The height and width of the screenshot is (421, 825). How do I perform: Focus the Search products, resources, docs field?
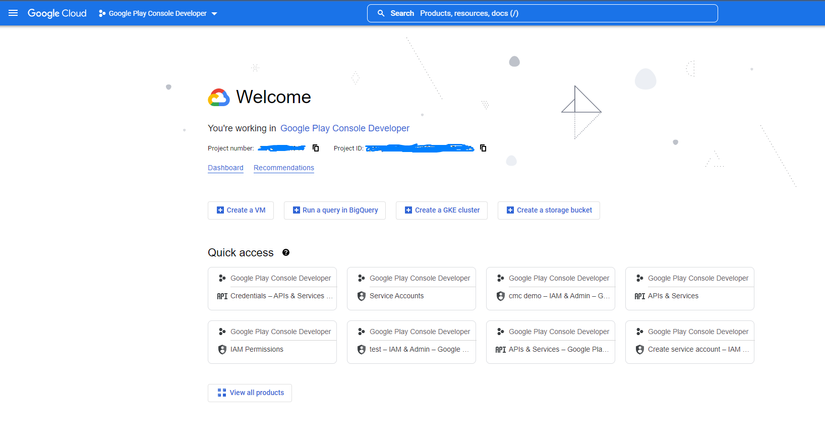pyautogui.click(x=542, y=13)
